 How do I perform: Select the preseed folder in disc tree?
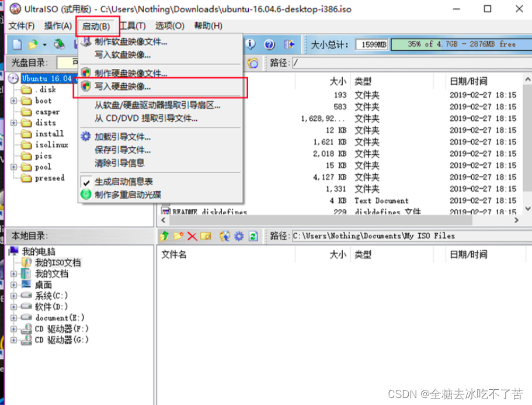click(50, 178)
